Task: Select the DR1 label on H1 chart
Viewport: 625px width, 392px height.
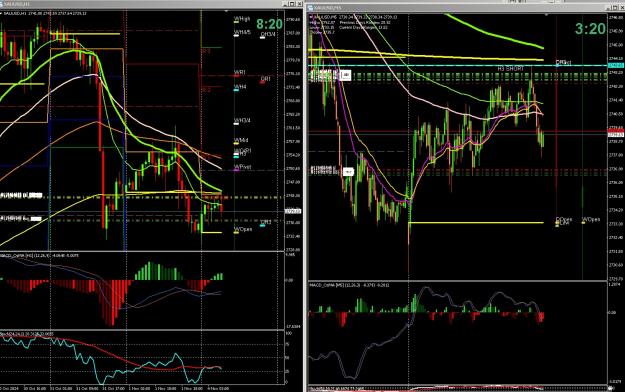Action: pyautogui.click(x=265, y=79)
